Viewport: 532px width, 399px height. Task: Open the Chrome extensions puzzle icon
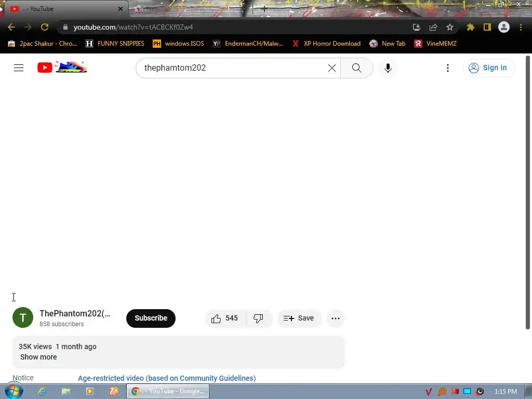[471, 27]
